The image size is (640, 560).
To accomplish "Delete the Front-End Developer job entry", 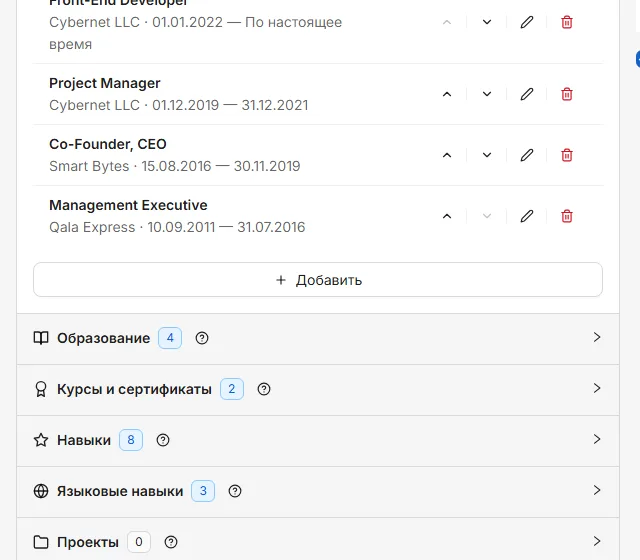I will (567, 22).
